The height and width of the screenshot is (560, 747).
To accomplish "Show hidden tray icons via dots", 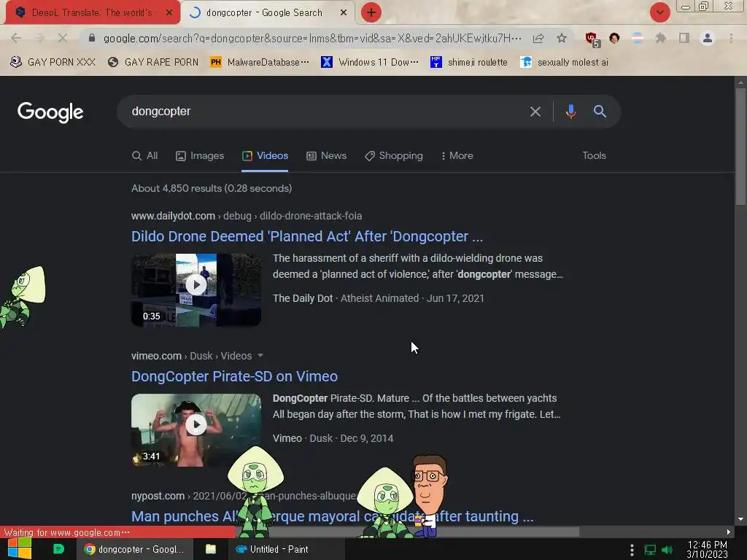I will [632, 550].
